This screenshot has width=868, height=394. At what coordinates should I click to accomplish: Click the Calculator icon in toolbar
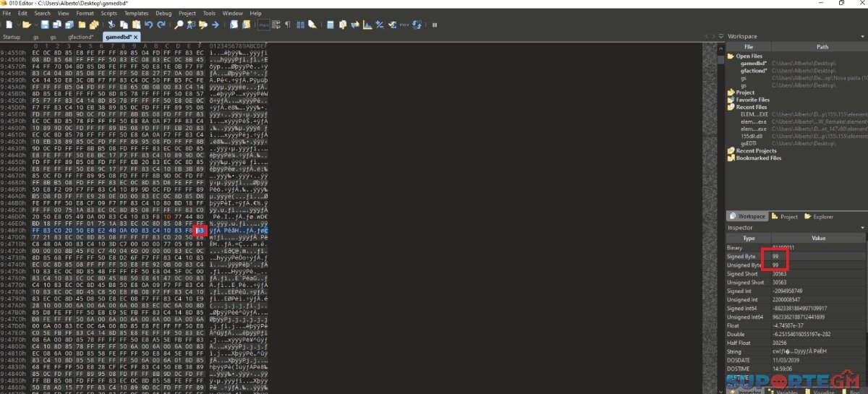tap(330, 25)
